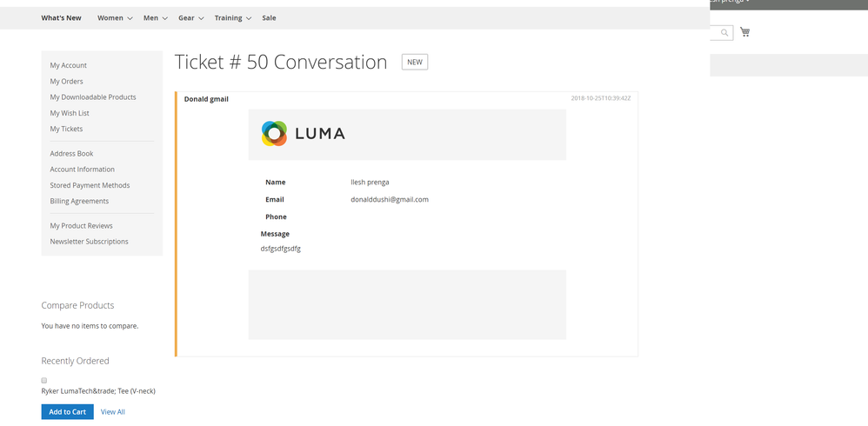This screenshot has height=426, width=868.
Task: Expand the Gear menu dropdown
Action: 190,17
